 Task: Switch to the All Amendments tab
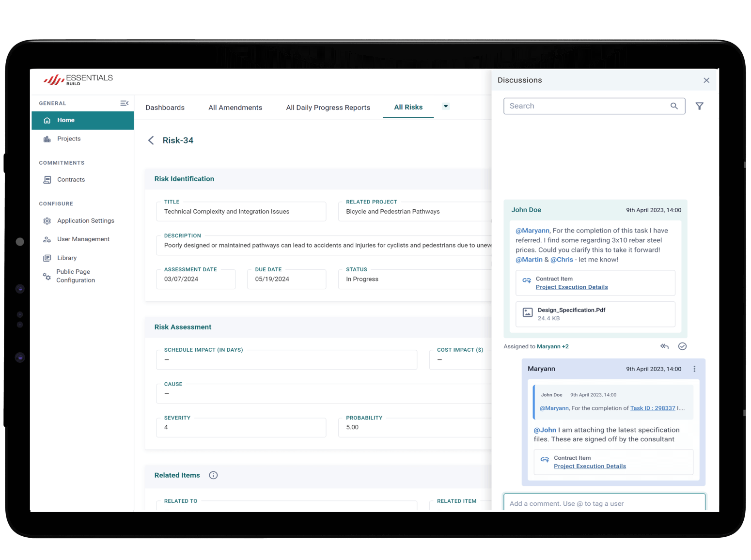tap(235, 108)
